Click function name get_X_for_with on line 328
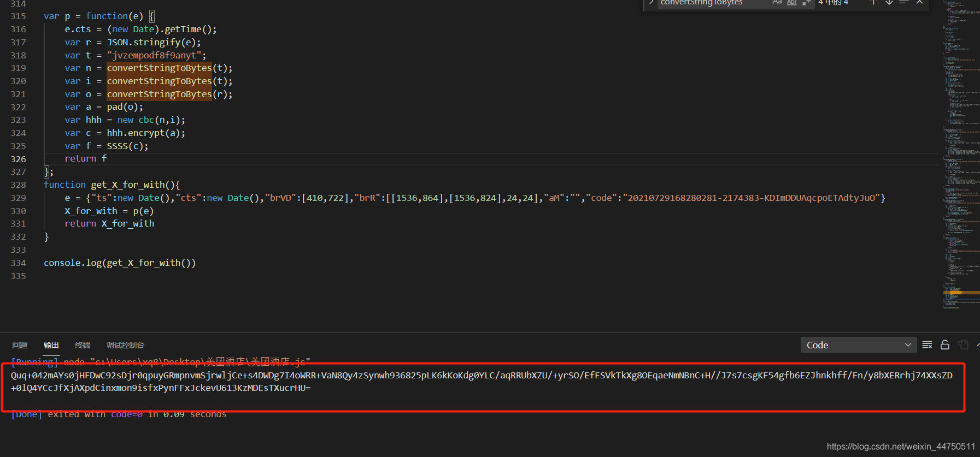Image resolution: width=980 pixels, height=457 pixels. click(128, 185)
